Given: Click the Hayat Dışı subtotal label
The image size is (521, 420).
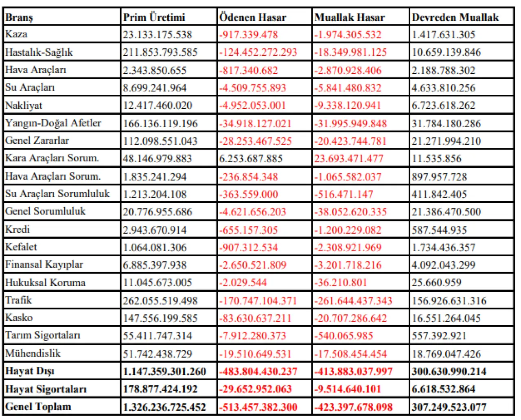Looking at the screenshot, I should (30, 371).
